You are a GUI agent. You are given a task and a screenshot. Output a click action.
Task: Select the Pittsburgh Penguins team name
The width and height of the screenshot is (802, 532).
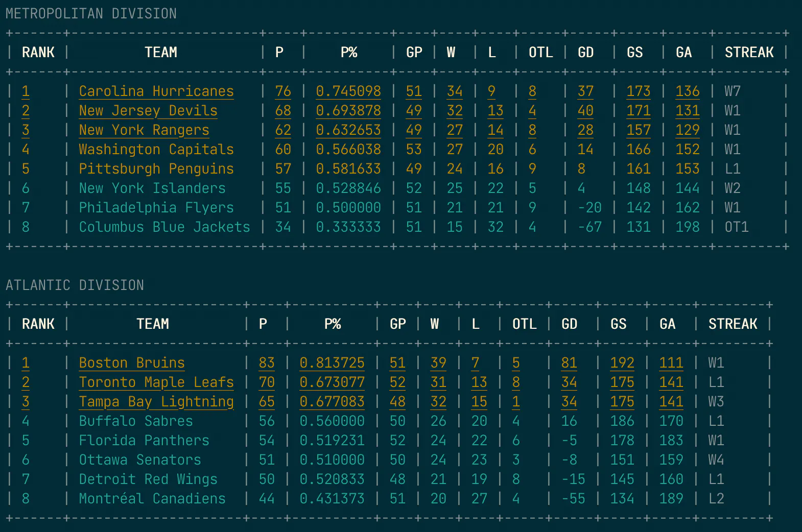(x=156, y=169)
